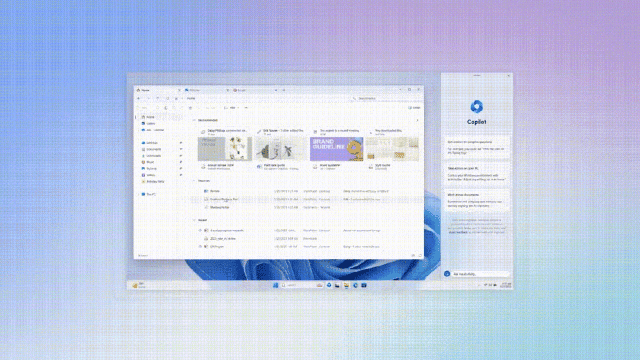Open the Brand Guideline purple thumbnail
The width and height of the screenshot is (640, 360).
(336, 149)
